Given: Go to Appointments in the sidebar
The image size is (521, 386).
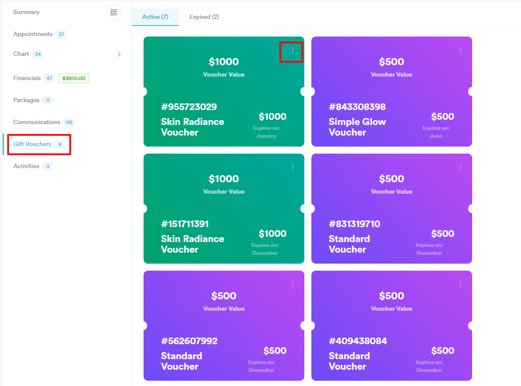Looking at the screenshot, I should coord(33,34).
